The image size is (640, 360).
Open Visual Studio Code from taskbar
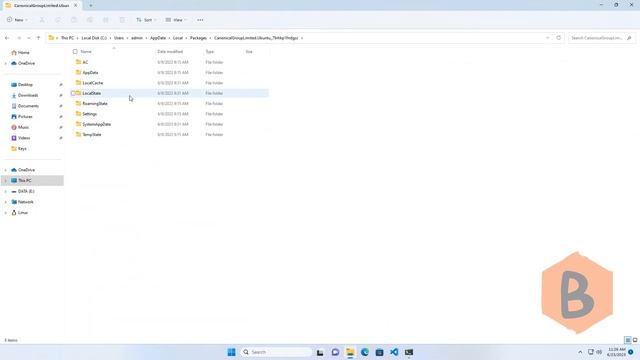point(394,352)
